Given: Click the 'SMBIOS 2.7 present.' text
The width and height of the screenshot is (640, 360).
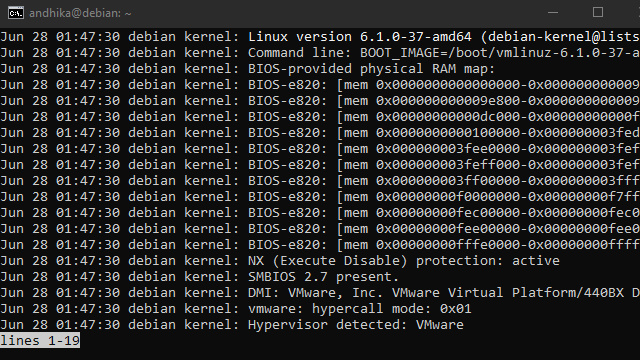Looking at the screenshot, I should [323, 277].
